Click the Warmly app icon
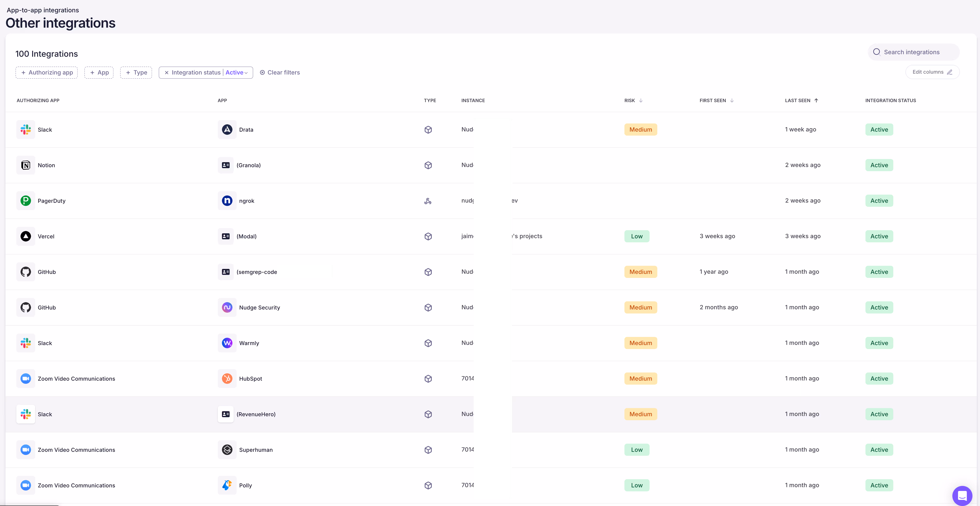980x506 pixels. 227,343
